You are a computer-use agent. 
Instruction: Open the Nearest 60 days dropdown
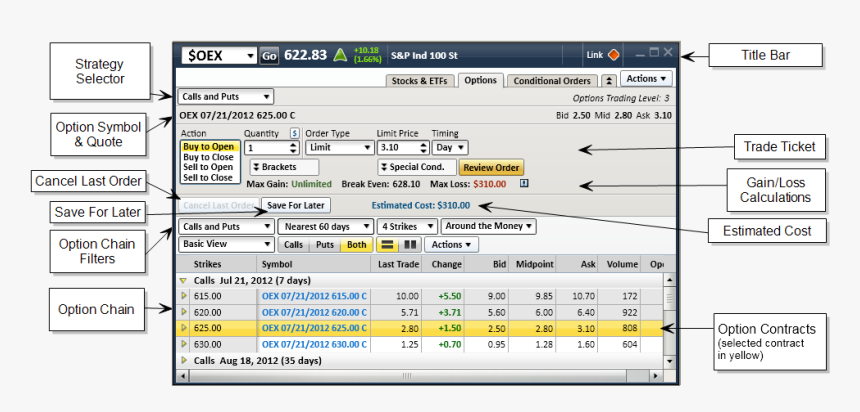click(325, 227)
